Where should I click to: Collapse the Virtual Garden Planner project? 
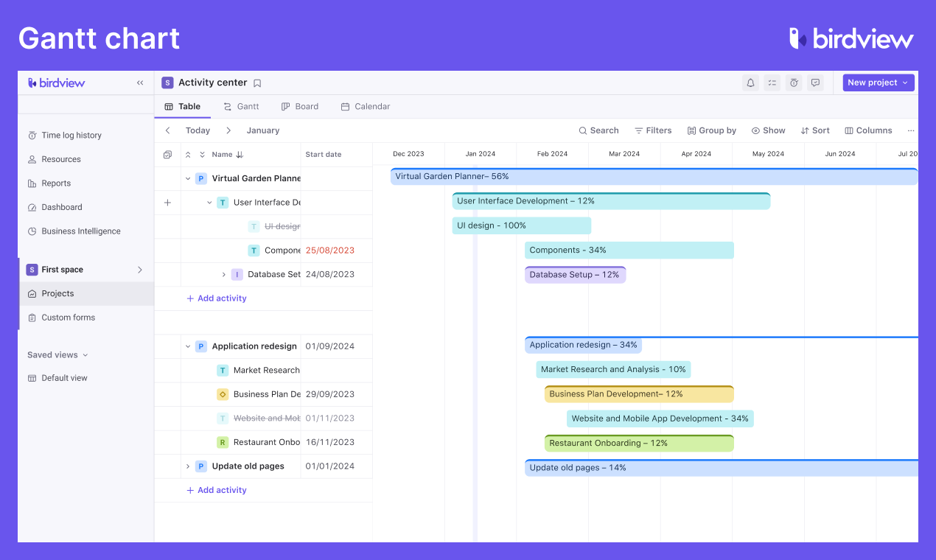pyautogui.click(x=188, y=178)
